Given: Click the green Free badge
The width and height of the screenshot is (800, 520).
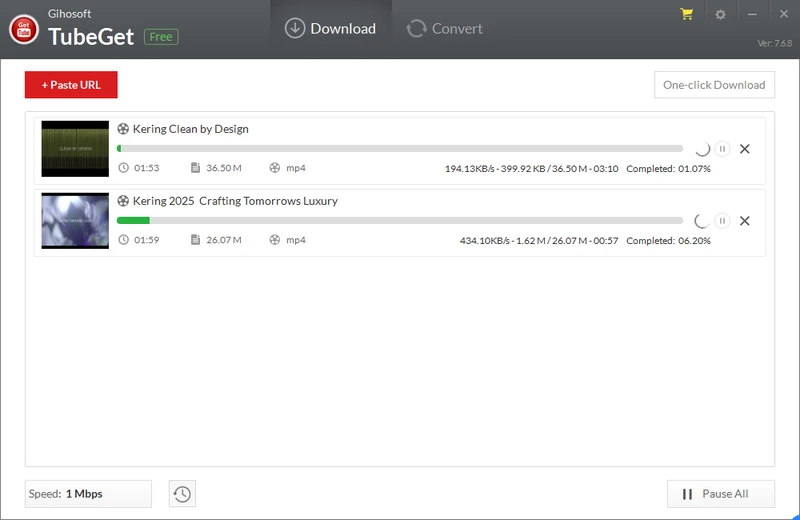Looking at the screenshot, I should point(161,37).
